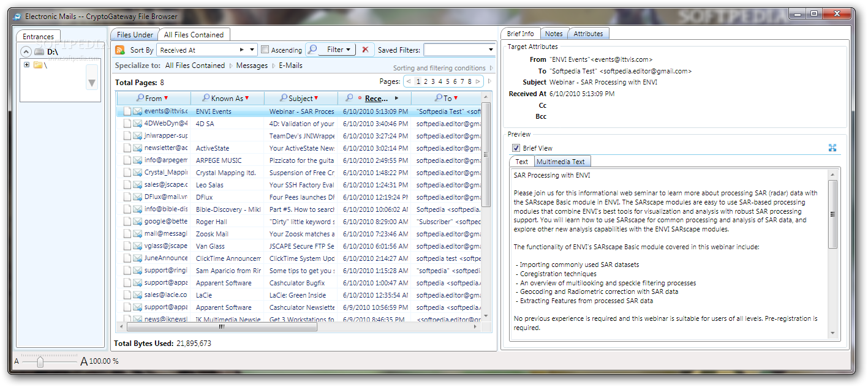868x387 pixels.
Task: Click the envelope icon of newsletter@ac row
Action: [x=138, y=148]
